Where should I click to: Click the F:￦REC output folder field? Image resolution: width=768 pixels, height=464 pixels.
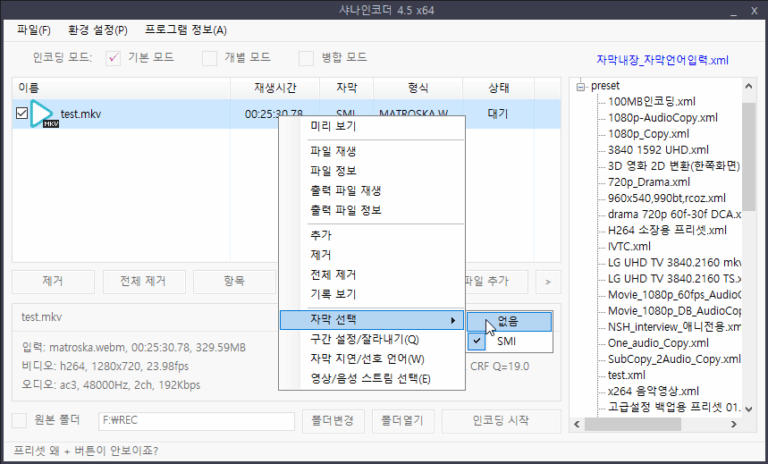click(x=196, y=421)
